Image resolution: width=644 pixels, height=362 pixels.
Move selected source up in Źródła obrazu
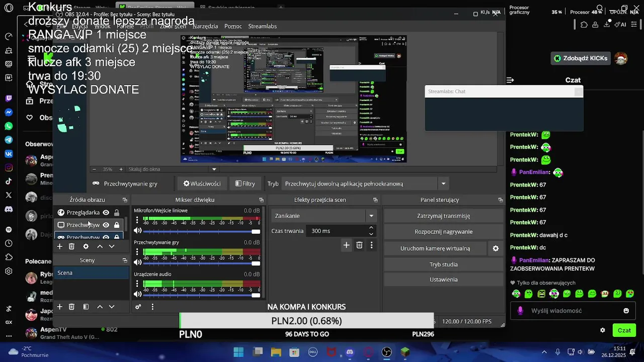(x=100, y=246)
